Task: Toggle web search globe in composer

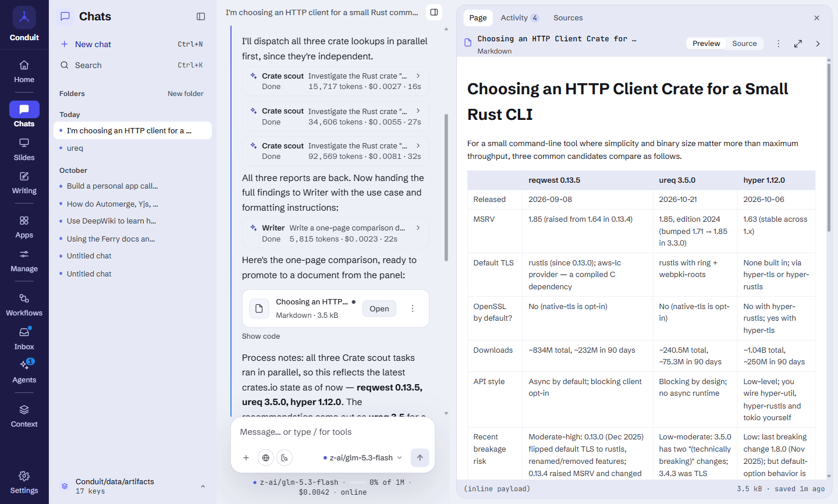Action: [266, 458]
